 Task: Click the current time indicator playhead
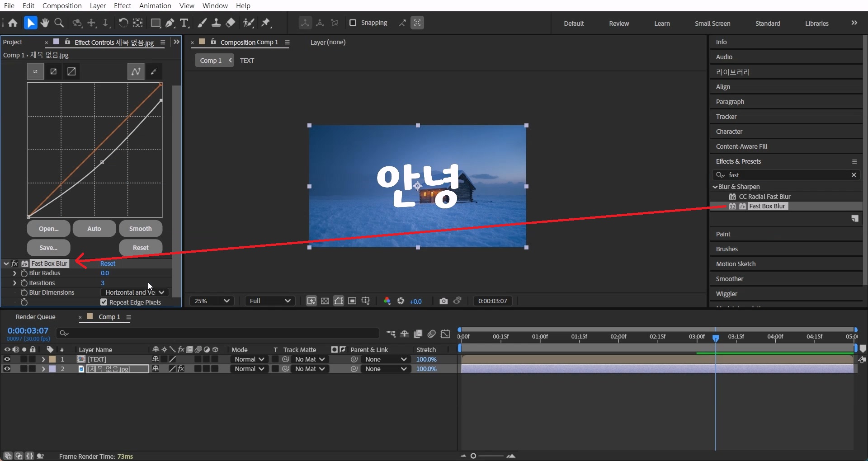[716, 338]
